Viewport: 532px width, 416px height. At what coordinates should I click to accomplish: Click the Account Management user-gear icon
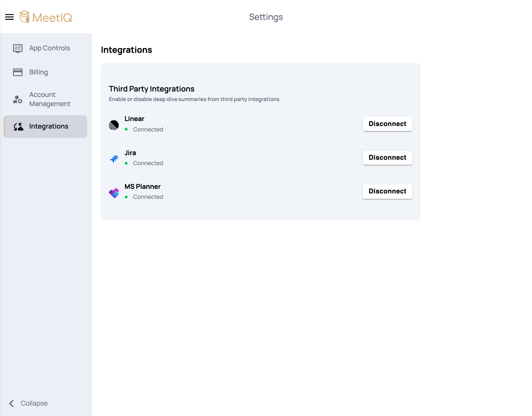coord(17,99)
